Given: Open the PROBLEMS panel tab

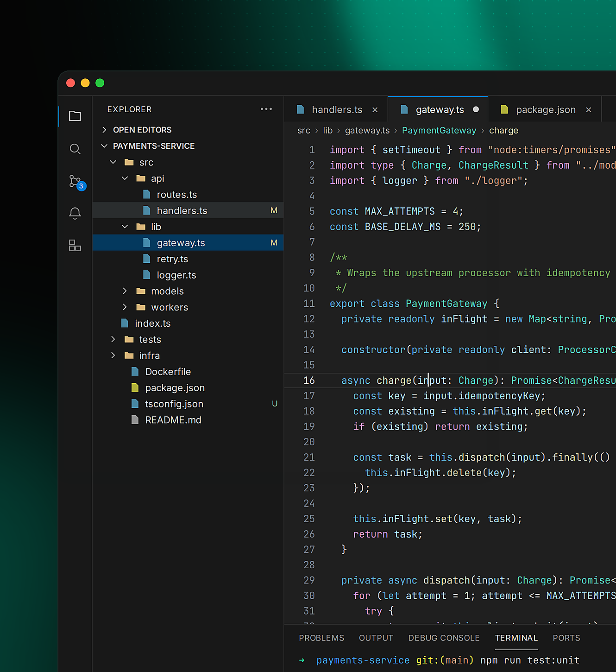Looking at the screenshot, I should coord(321,638).
